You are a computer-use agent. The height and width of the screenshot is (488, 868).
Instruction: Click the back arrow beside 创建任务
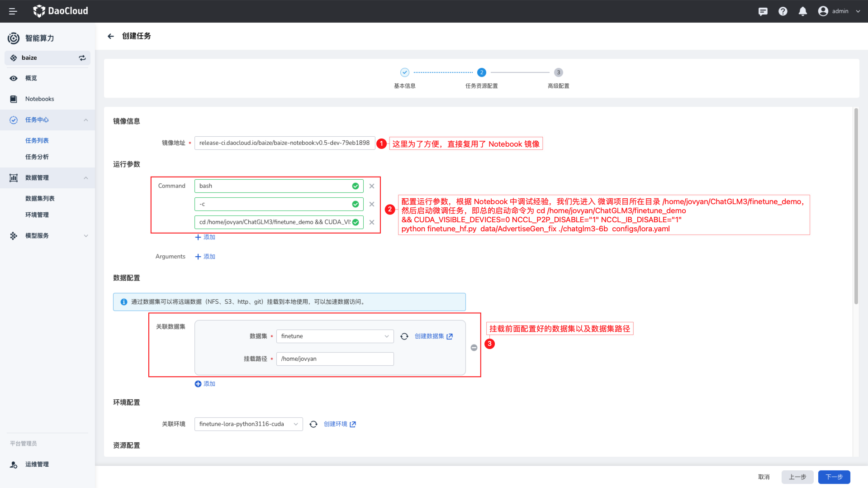pos(111,36)
